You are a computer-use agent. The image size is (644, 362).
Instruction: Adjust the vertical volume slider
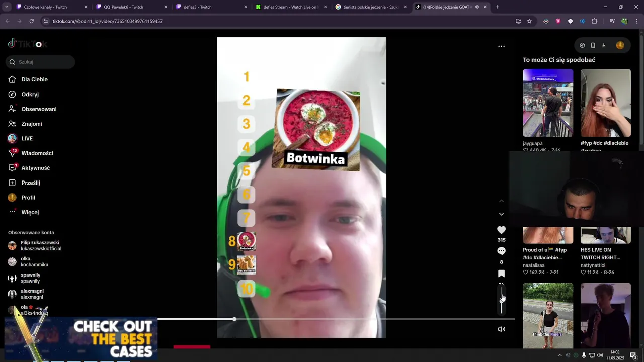(501, 300)
